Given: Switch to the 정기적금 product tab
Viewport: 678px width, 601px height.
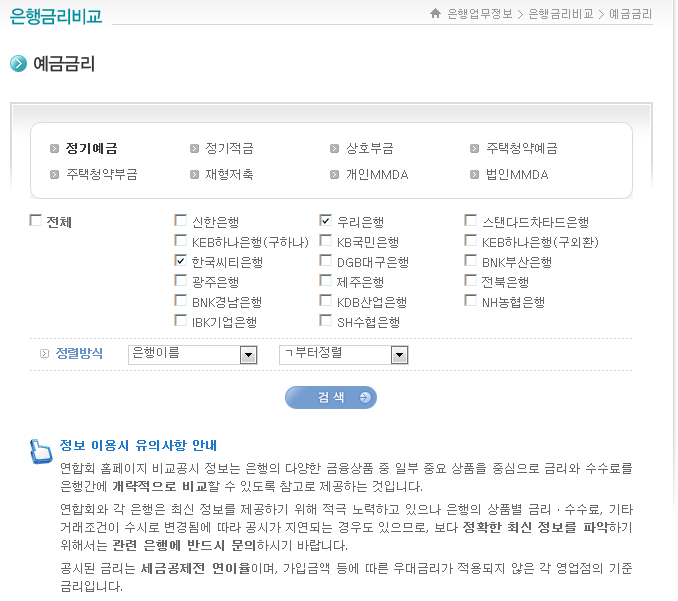Looking at the screenshot, I should point(229,148).
